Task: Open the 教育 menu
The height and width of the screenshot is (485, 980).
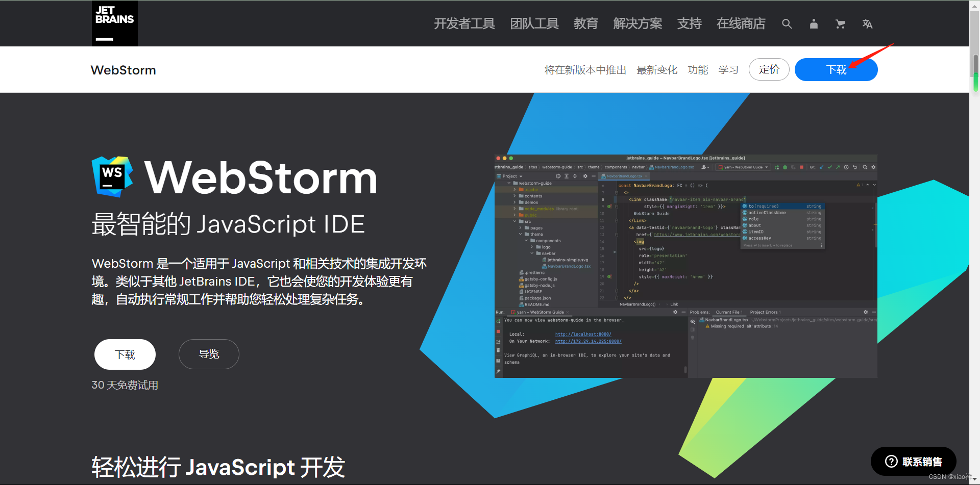Action: pos(586,24)
